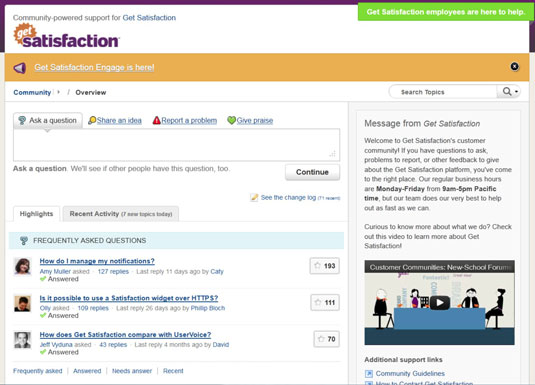Click the light bulb idea icon
This screenshot has width=535, height=385.
pyautogui.click(x=92, y=120)
